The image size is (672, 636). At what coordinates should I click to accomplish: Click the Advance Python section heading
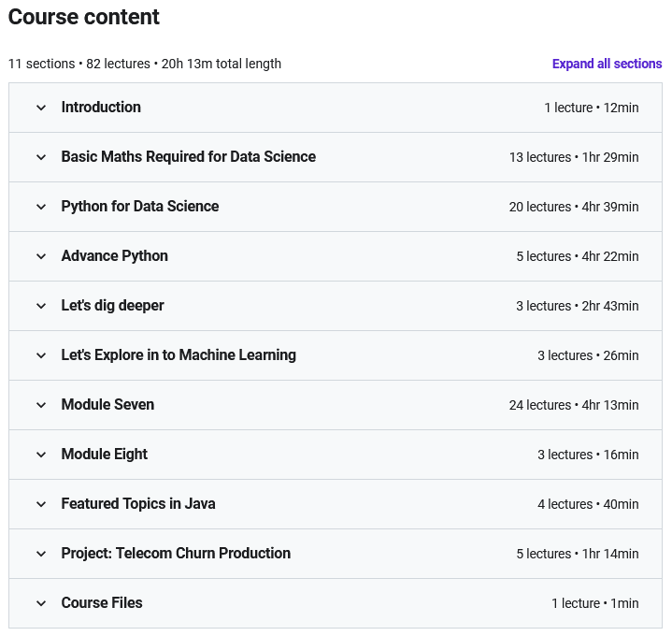click(x=115, y=256)
